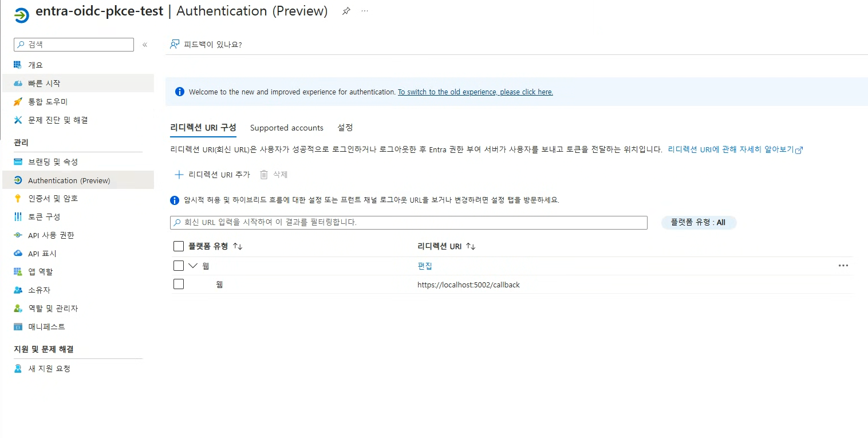The height and width of the screenshot is (438, 868).
Task: Sort by 플랫폼 유형 arrows icon
Action: click(238, 246)
